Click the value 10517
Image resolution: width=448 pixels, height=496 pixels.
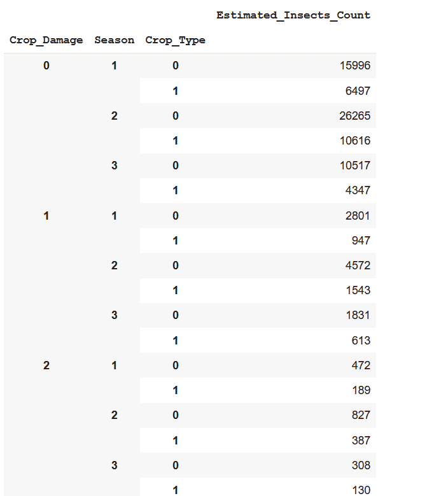[x=354, y=166]
